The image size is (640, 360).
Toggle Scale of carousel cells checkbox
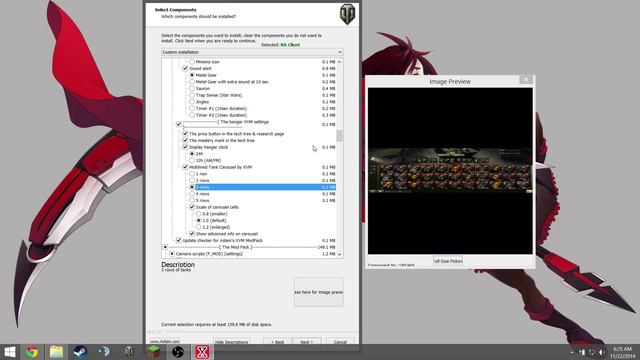(192, 207)
